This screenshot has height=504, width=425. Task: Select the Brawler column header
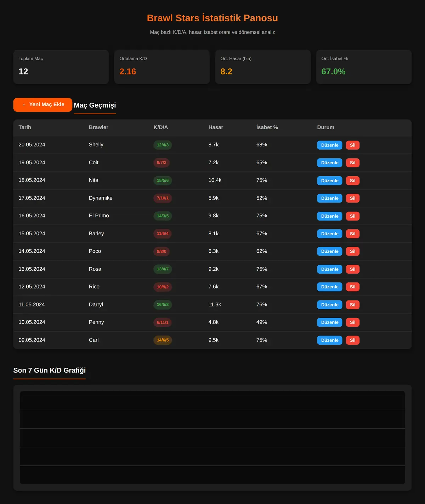pyautogui.click(x=98, y=127)
